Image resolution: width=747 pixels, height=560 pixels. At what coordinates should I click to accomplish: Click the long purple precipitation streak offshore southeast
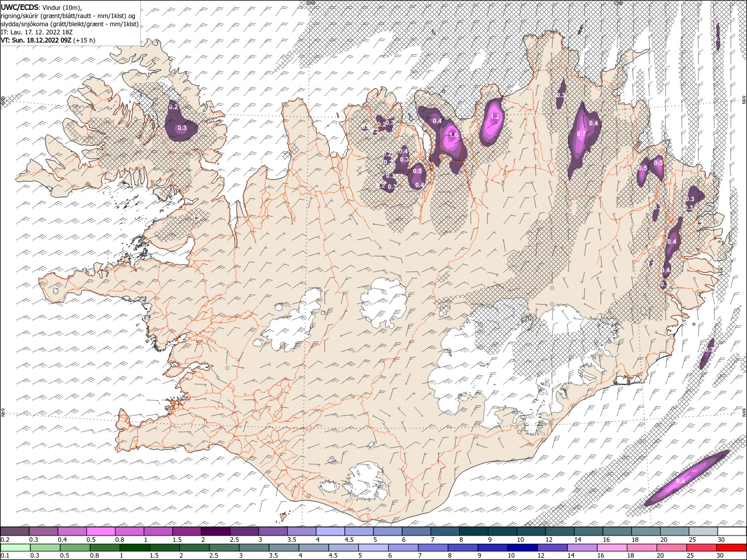coord(687,478)
